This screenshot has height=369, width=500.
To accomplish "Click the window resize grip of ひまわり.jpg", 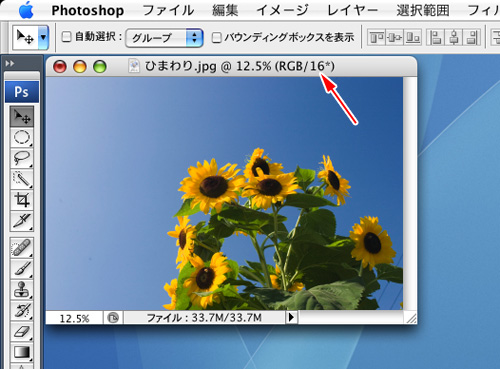I will 411,318.
